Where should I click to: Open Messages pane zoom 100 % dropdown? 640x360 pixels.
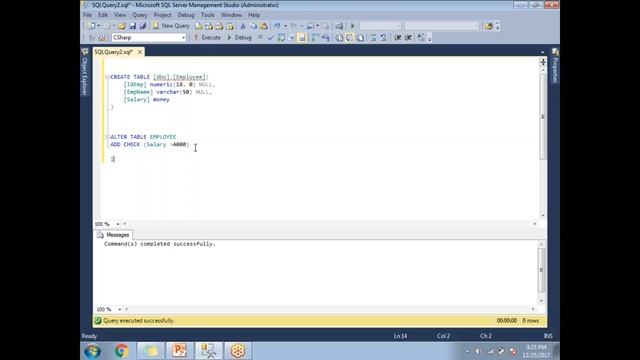(120, 309)
